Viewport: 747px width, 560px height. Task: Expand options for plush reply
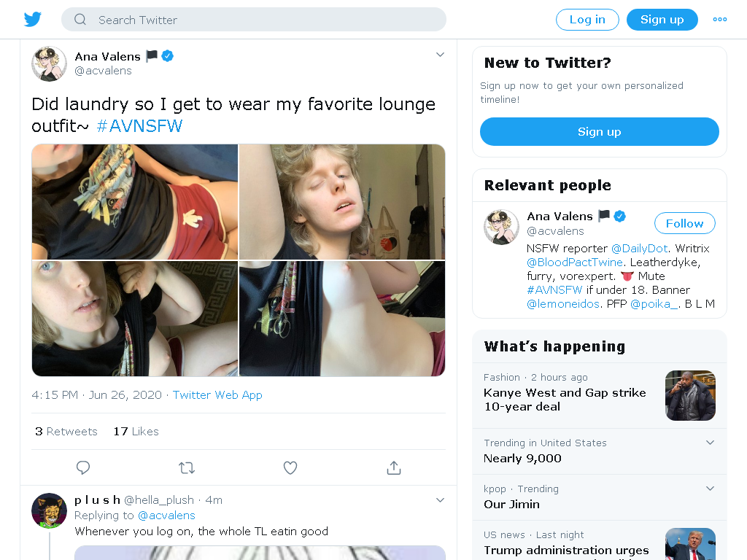point(440,499)
